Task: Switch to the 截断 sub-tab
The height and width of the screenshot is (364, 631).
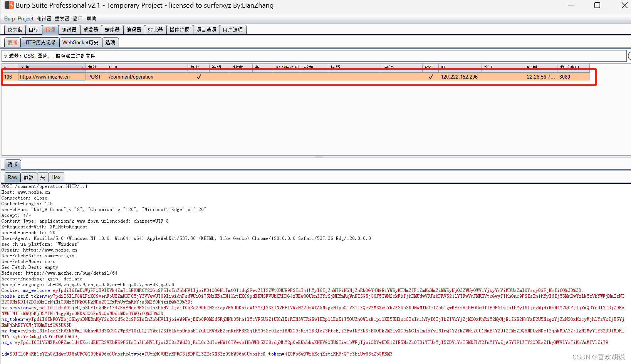Action: (x=12, y=42)
